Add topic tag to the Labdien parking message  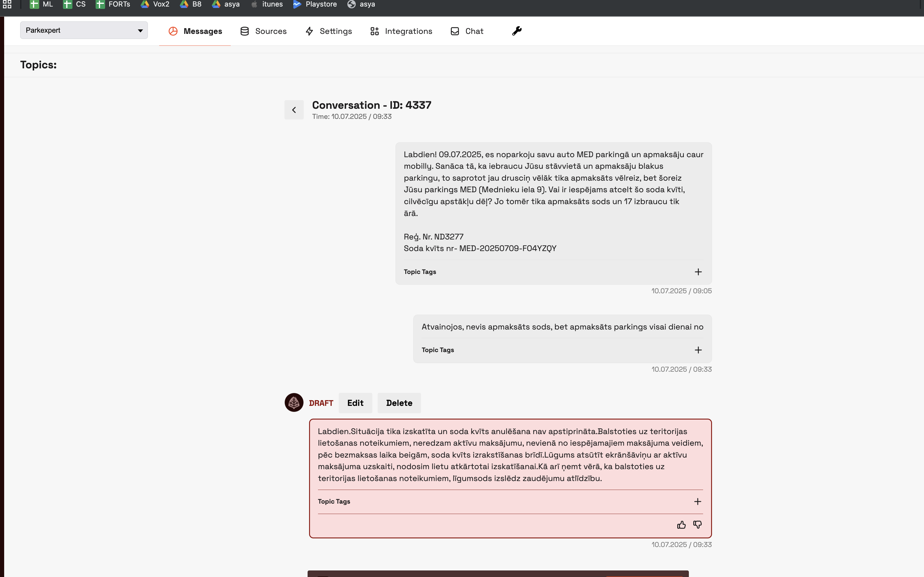pos(698,272)
